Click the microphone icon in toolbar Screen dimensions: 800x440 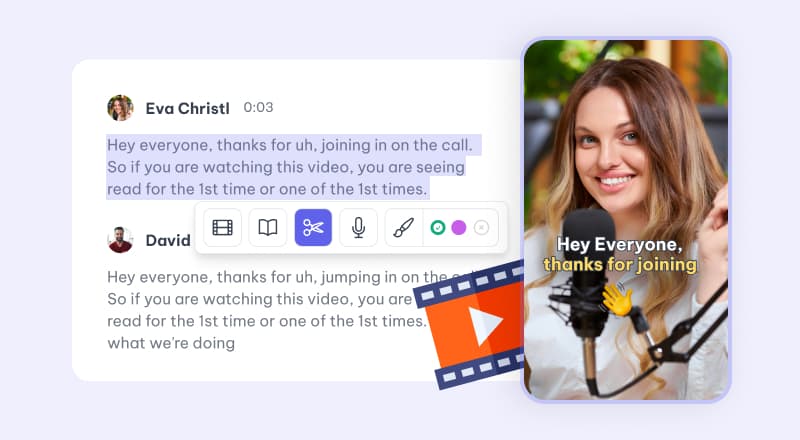tap(358, 228)
